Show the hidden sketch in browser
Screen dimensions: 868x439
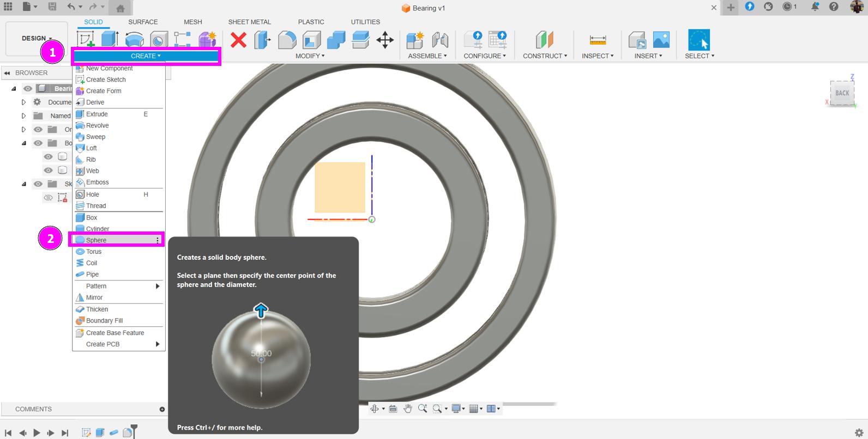tap(48, 198)
